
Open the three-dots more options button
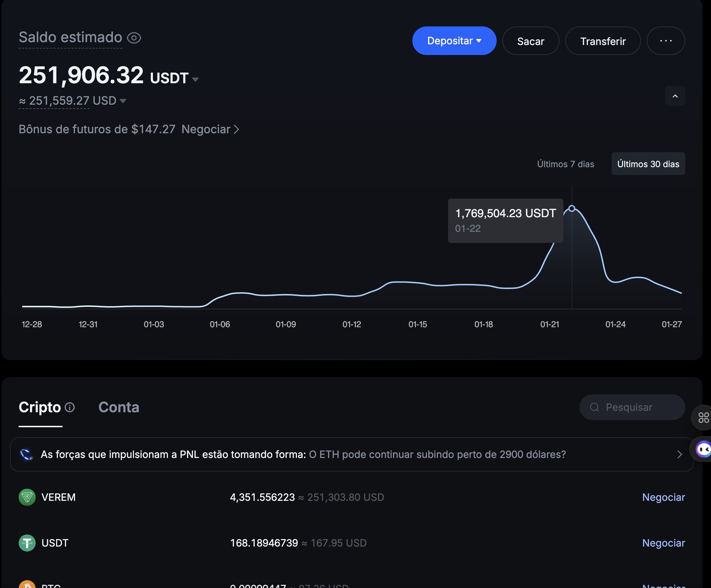(666, 41)
